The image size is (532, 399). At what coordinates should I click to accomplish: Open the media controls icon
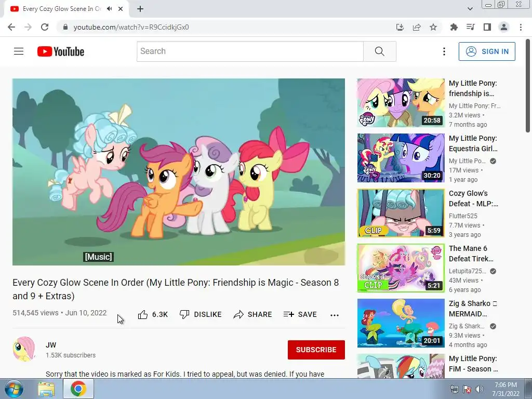click(471, 27)
